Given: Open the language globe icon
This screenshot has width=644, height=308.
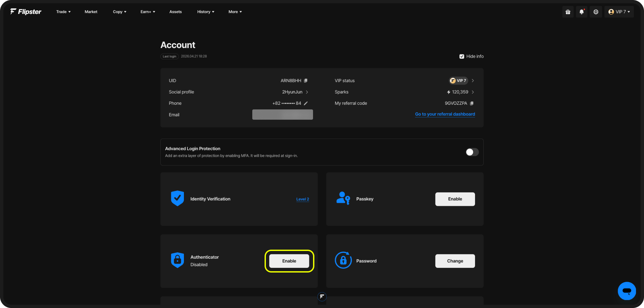Looking at the screenshot, I should [x=596, y=12].
